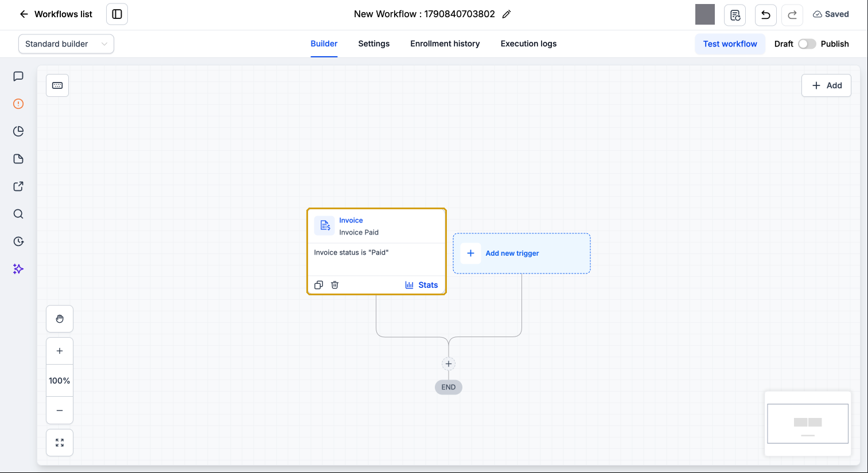Screen dimensions: 868x473
Task: Open the orange warning alerts icon
Action: tap(18, 104)
